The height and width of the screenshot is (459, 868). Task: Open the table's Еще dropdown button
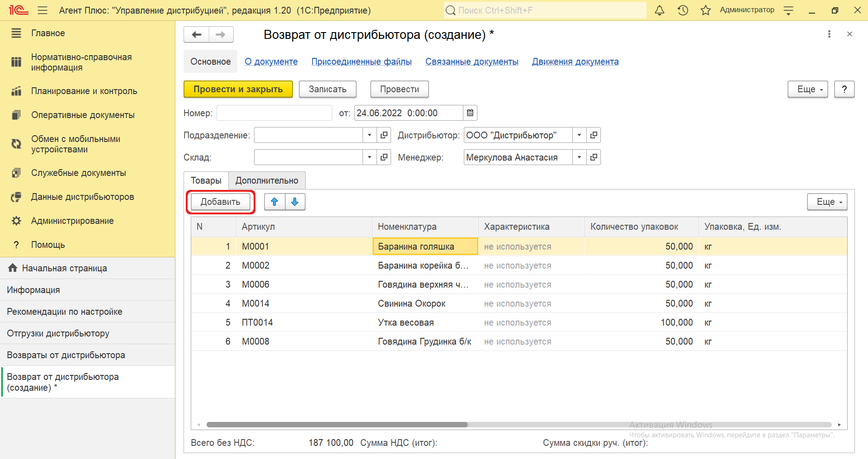click(827, 202)
